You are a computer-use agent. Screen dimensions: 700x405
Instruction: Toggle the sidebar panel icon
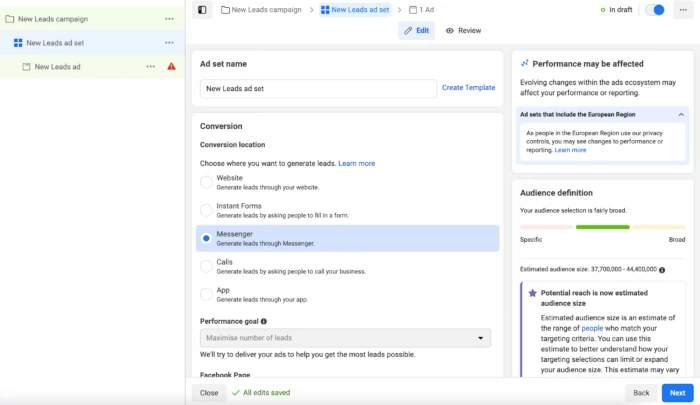pos(202,10)
